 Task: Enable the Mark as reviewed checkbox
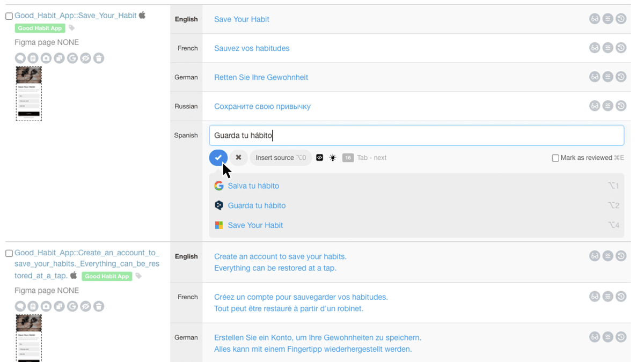pyautogui.click(x=555, y=158)
